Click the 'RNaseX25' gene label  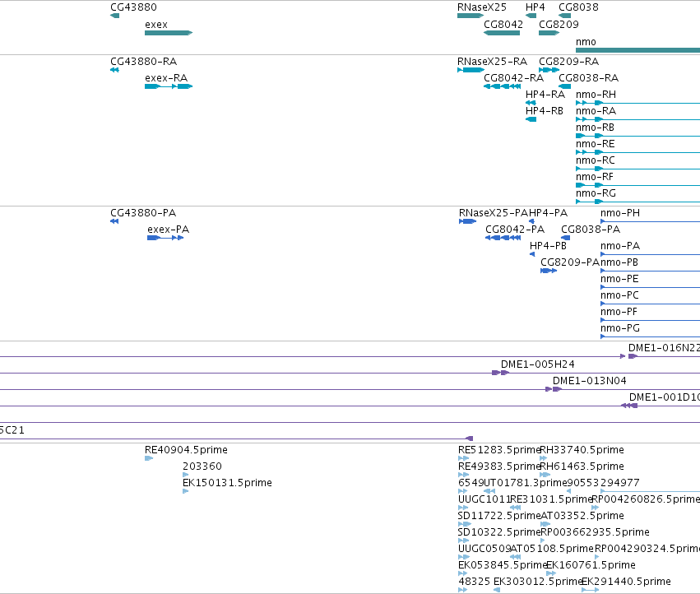pyautogui.click(x=482, y=7)
